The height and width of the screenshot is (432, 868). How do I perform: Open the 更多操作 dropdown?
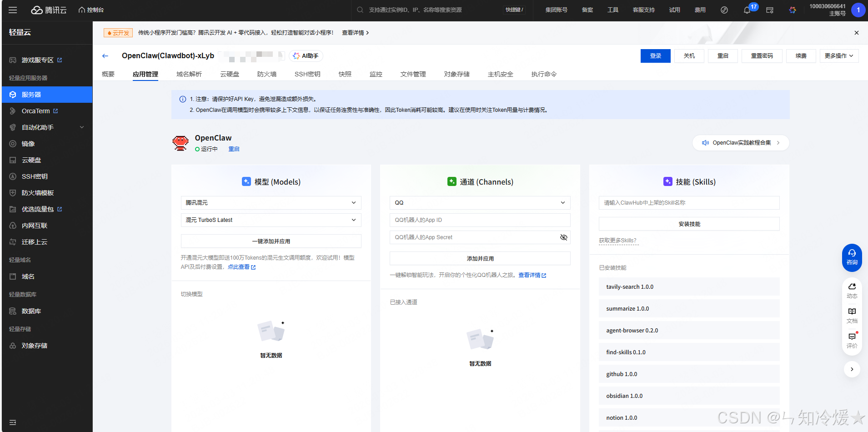click(x=839, y=56)
